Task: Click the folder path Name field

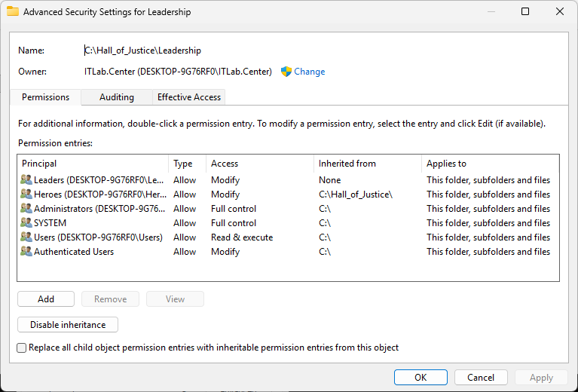Action: click(142, 51)
